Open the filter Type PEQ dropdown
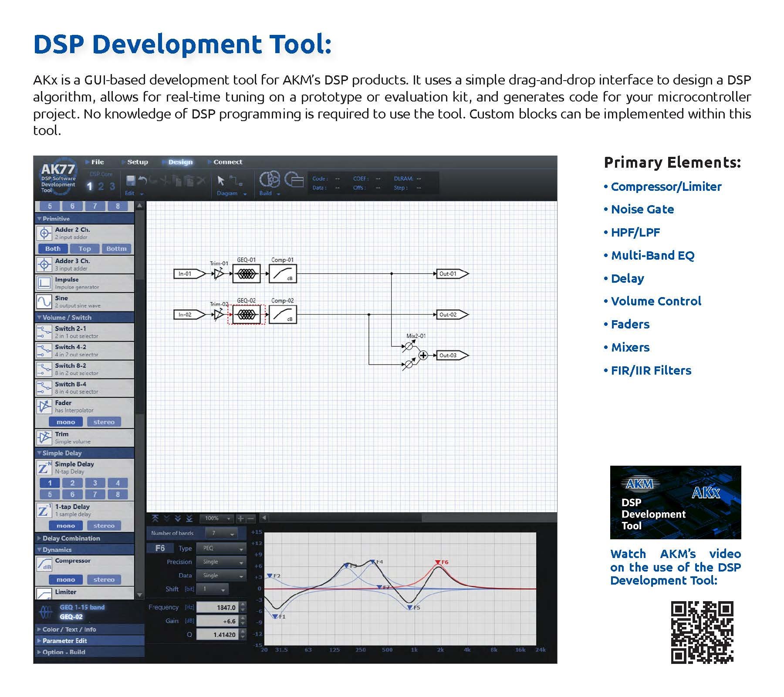Screen dimensions: 784x697 [x=221, y=548]
